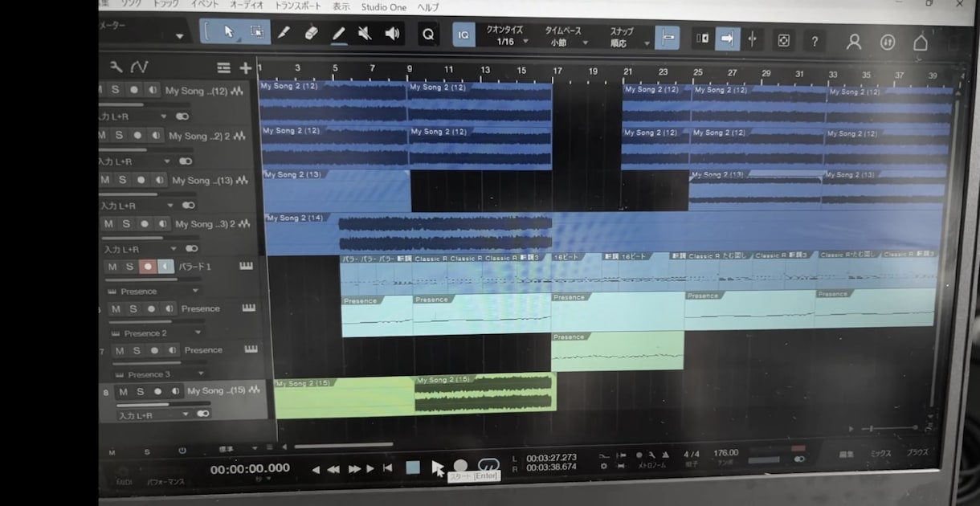Click the horizontal scrollbar below track list

pyautogui.click(x=343, y=445)
